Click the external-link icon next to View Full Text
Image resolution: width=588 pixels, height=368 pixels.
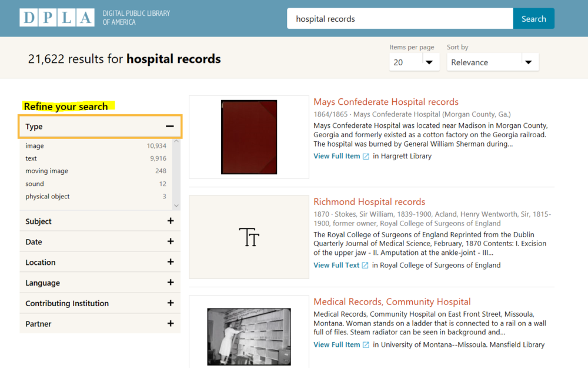(x=365, y=265)
